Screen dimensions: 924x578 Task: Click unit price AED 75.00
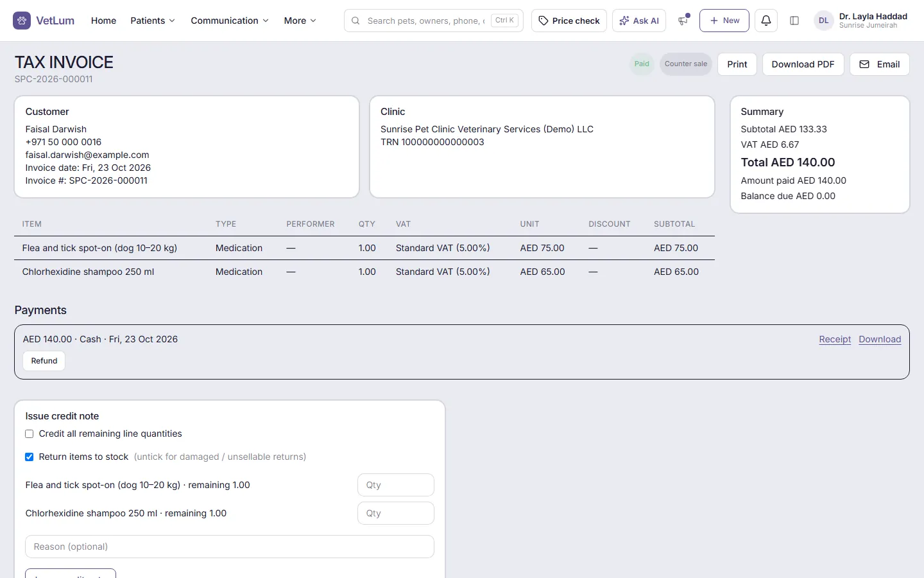tap(542, 248)
